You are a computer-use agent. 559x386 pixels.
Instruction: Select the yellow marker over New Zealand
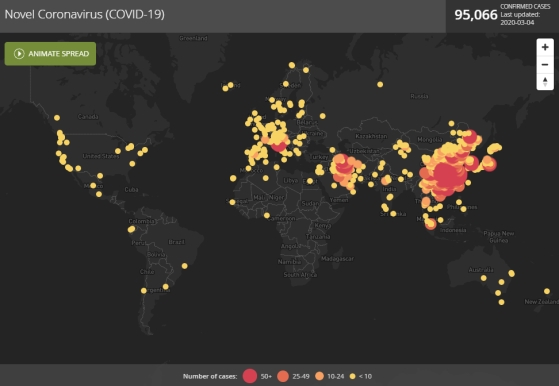click(547, 291)
